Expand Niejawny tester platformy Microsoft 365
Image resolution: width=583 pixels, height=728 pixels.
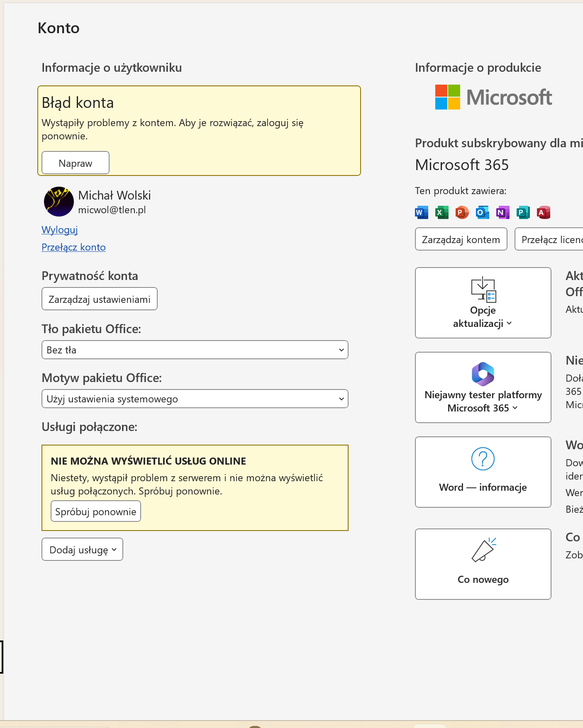click(483, 387)
